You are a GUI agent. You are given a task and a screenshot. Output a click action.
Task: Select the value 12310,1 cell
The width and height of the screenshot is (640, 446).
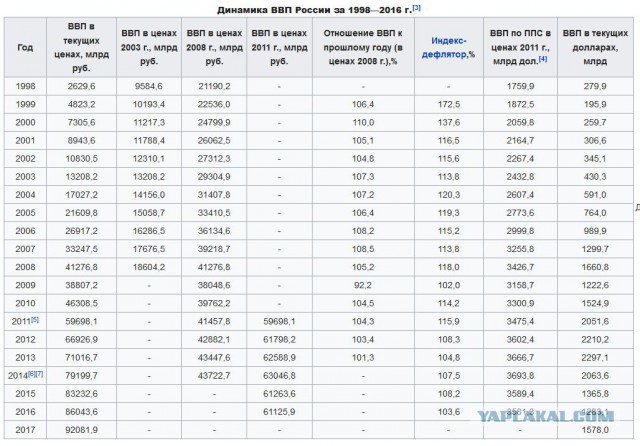point(149,159)
